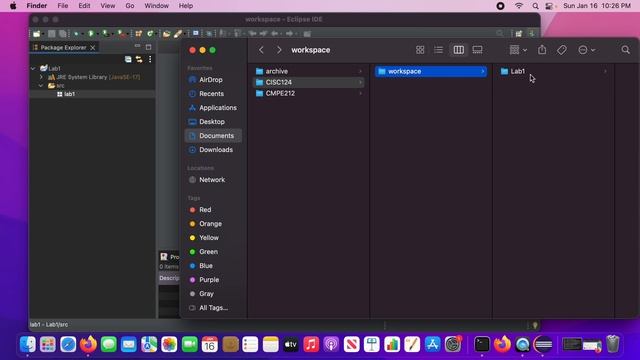
Task: Select the CISC124 folder row
Action: click(309, 82)
